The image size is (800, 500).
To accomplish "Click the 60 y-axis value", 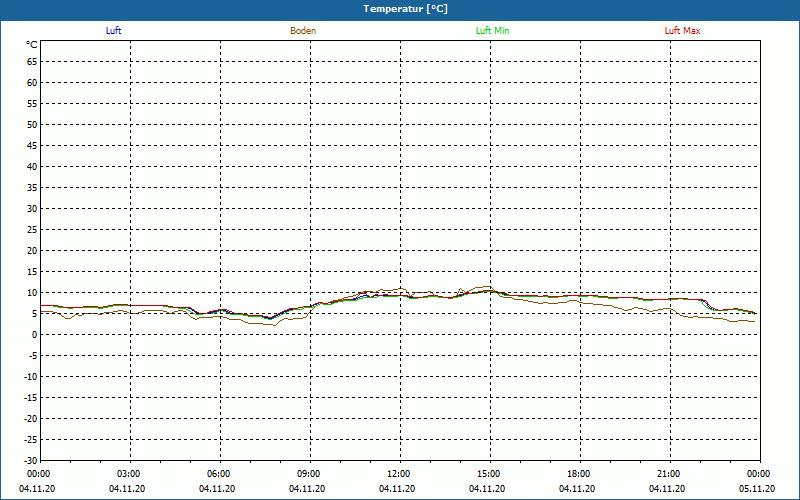I will click(x=32, y=83).
